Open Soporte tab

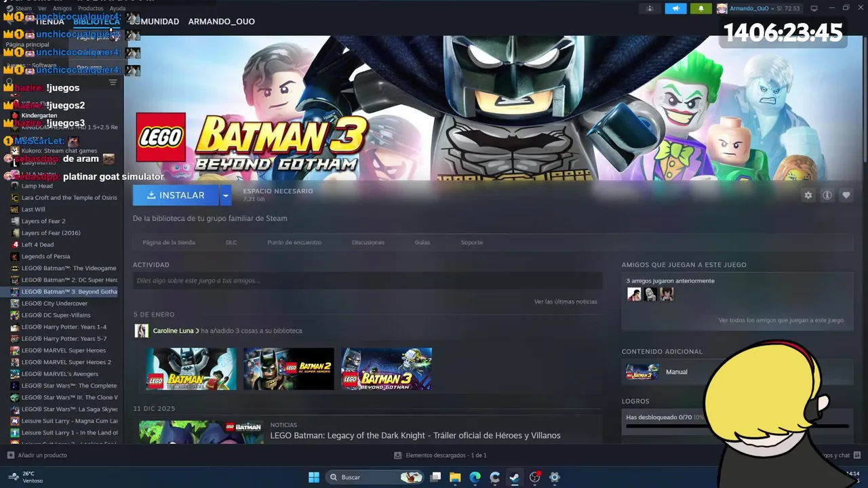click(472, 242)
